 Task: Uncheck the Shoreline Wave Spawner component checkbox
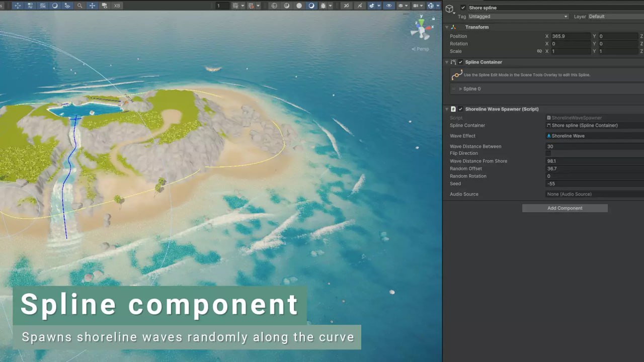click(x=460, y=109)
